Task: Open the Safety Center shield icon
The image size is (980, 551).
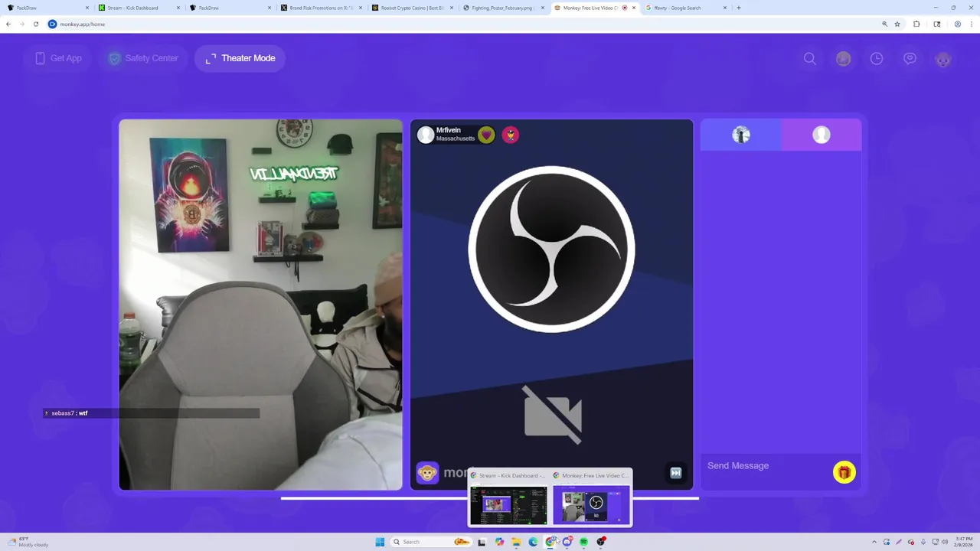Action: click(x=114, y=58)
